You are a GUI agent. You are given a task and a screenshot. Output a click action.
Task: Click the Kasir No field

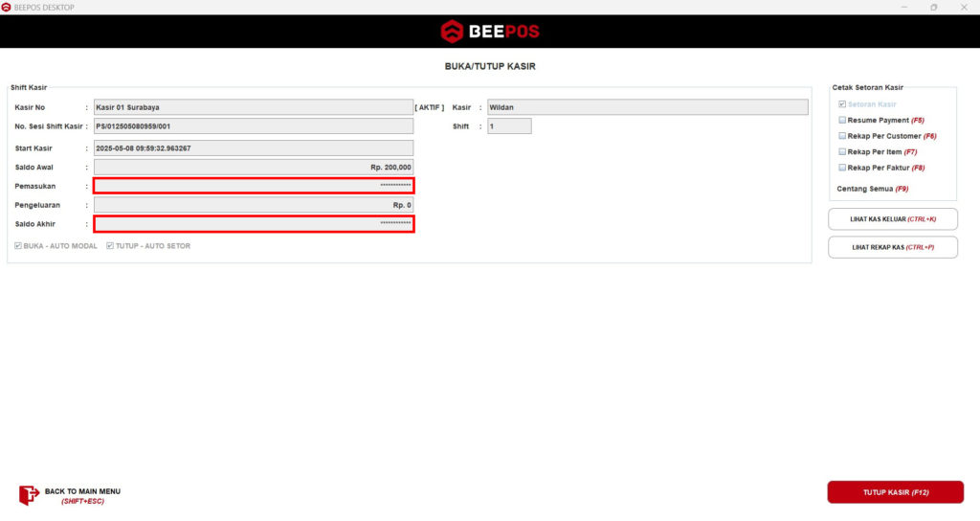(x=253, y=107)
